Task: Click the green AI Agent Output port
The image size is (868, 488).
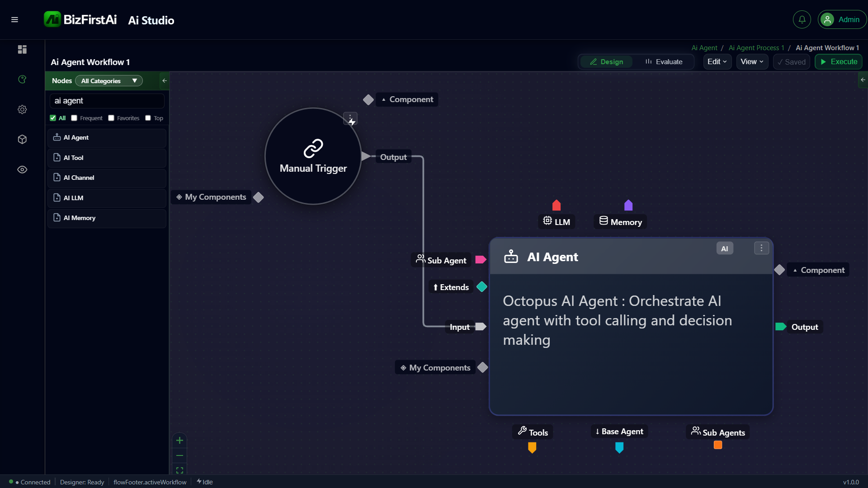Action: click(x=781, y=327)
